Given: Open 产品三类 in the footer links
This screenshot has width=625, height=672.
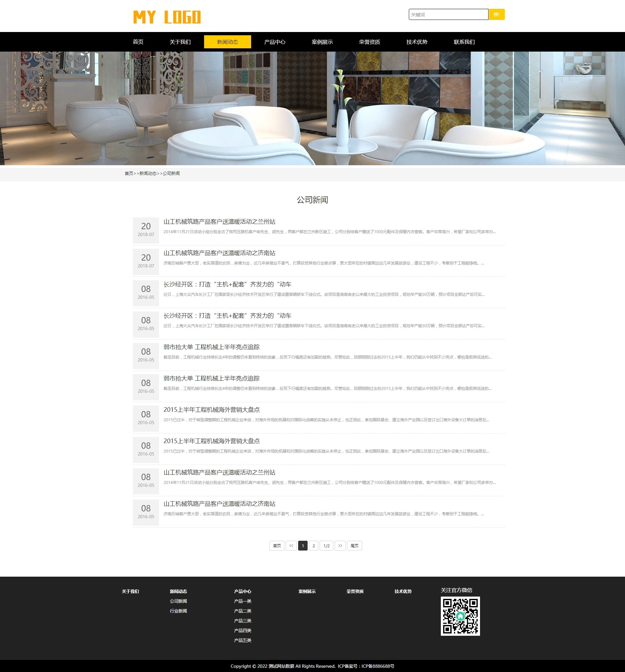Looking at the screenshot, I should (242, 621).
